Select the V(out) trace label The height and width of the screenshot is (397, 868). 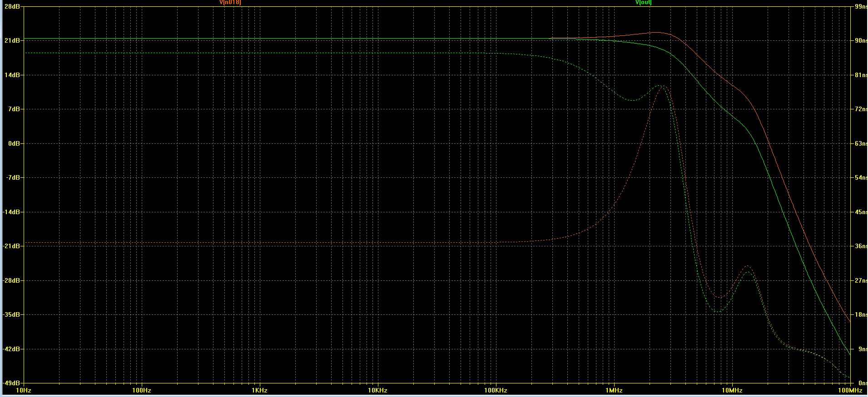pyautogui.click(x=644, y=2)
